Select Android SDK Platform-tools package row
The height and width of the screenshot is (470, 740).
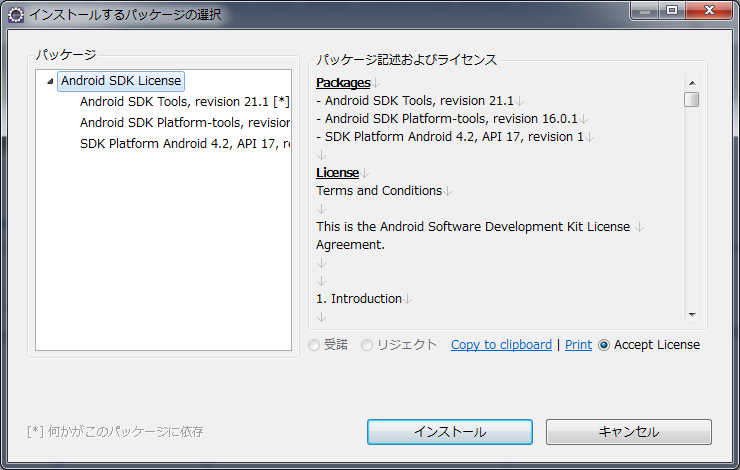click(185, 123)
